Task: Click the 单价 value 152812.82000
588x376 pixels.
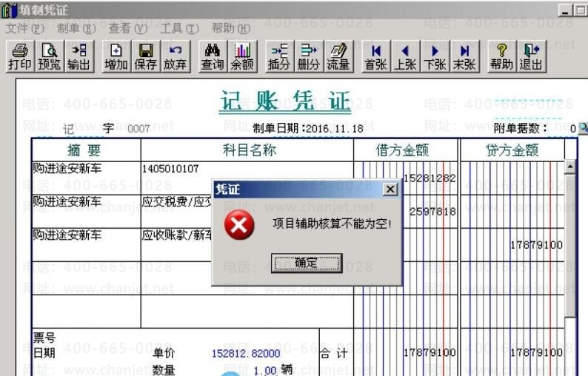Action: tap(246, 354)
